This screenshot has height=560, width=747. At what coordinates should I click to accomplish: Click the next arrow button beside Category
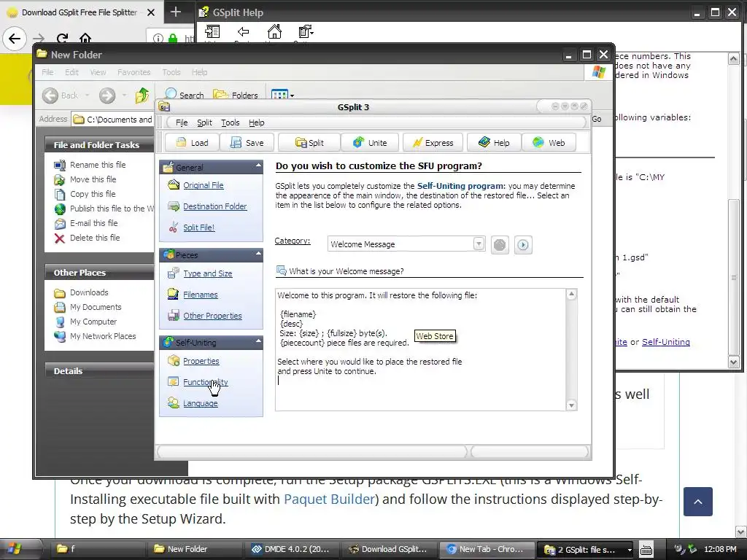coord(523,245)
